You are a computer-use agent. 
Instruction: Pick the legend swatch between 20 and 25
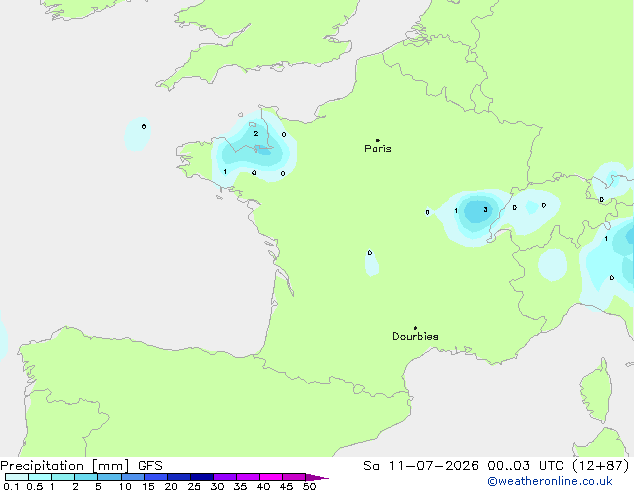(x=178, y=477)
